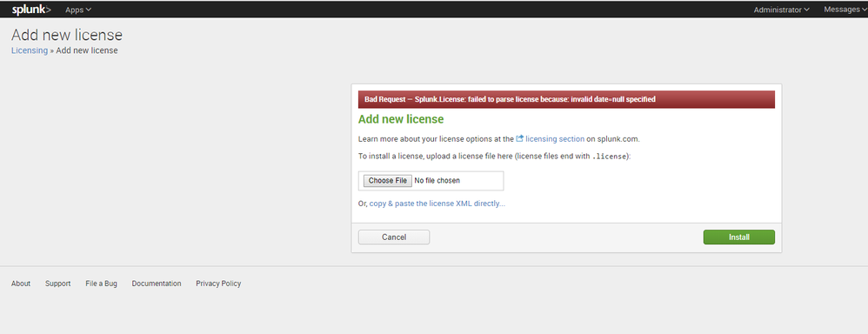Screen dimensions: 868x334
Task: View the Privacy Policy link
Action: (218, 284)
